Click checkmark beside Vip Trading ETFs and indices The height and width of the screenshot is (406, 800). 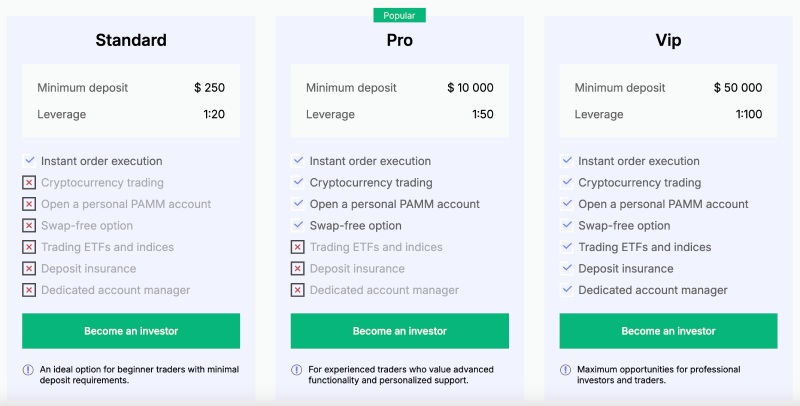(567, 247)
